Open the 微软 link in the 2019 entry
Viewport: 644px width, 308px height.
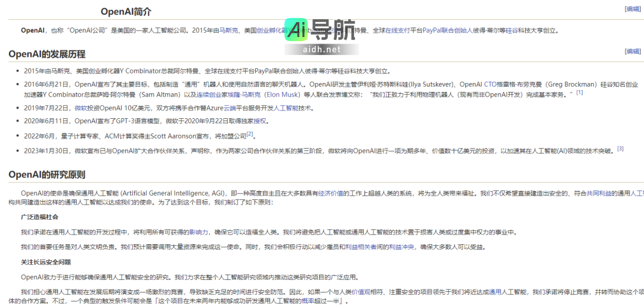(80, 108)
